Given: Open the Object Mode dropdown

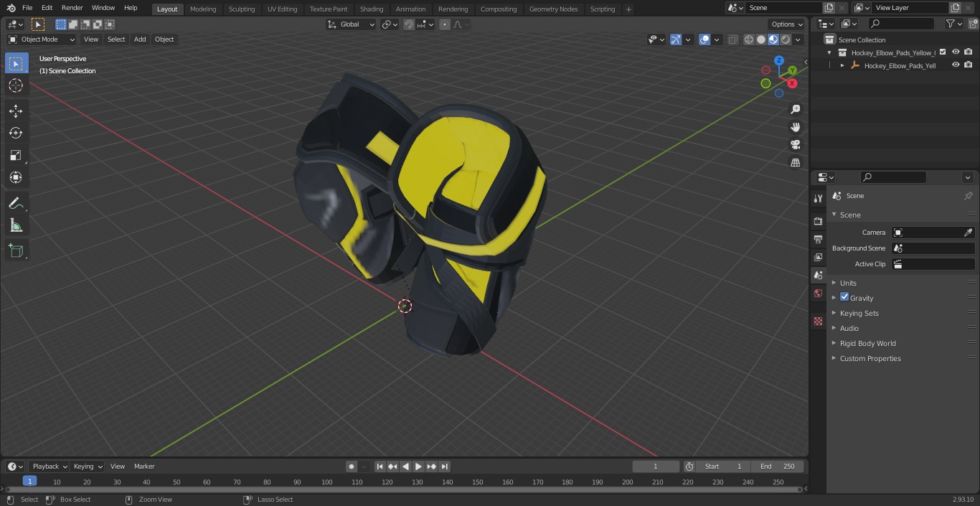Looking at the screenshot, I should coord(42,39).
